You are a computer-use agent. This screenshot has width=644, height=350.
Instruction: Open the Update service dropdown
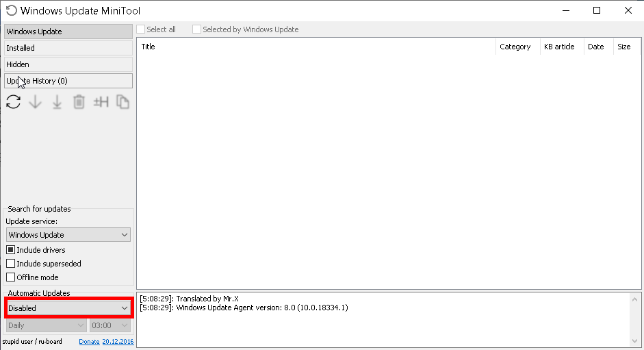pos(68,235)
